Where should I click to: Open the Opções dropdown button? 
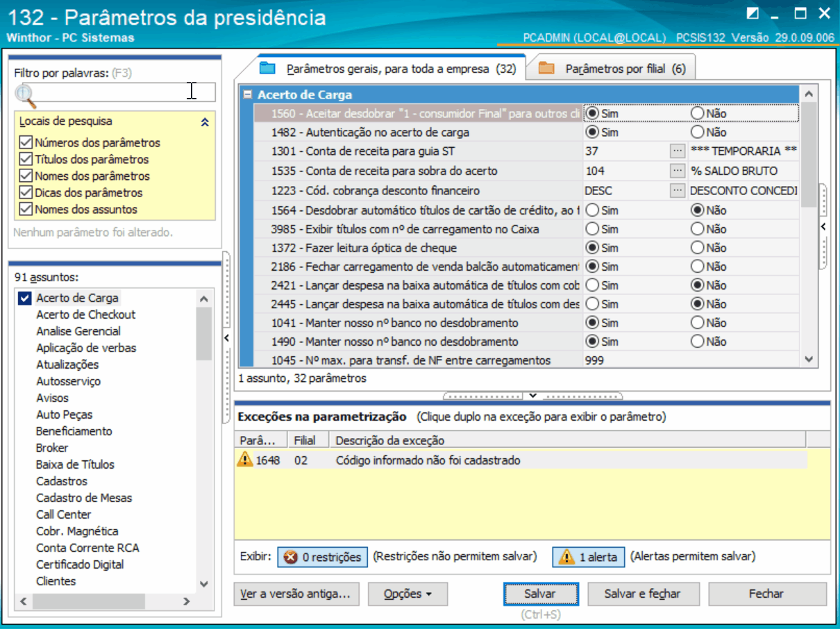(x=408, y=594)
